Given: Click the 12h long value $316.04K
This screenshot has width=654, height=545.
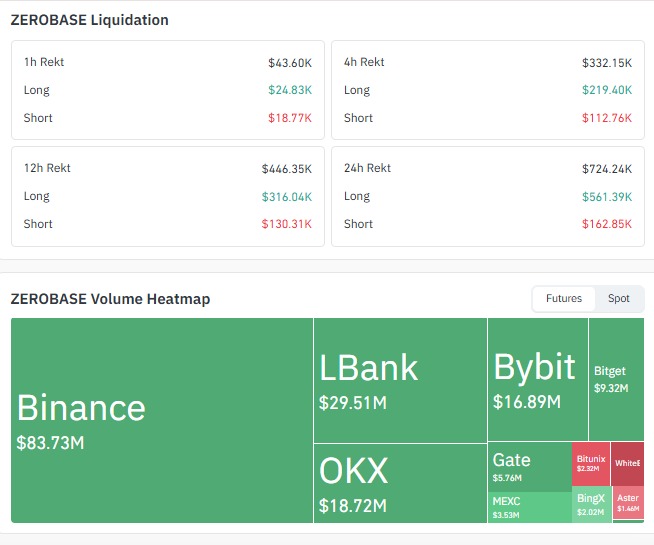Looking at the screenshot, I should pyautogui.click(x=287, y=197).
